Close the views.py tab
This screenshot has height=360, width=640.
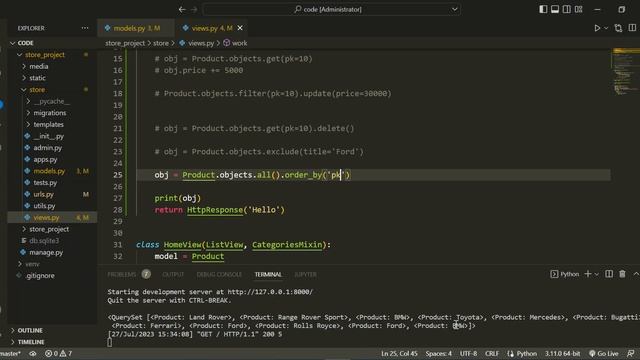[240, 28]
